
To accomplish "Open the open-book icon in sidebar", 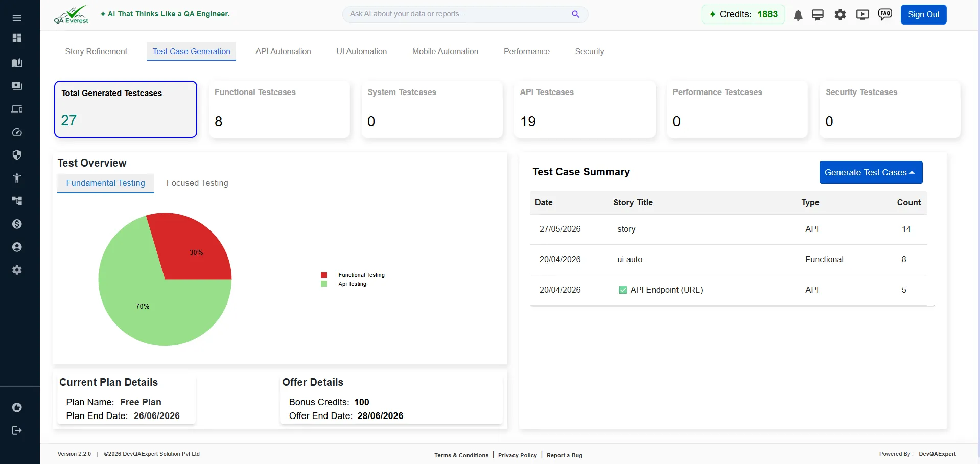I will tap(17, 63).
